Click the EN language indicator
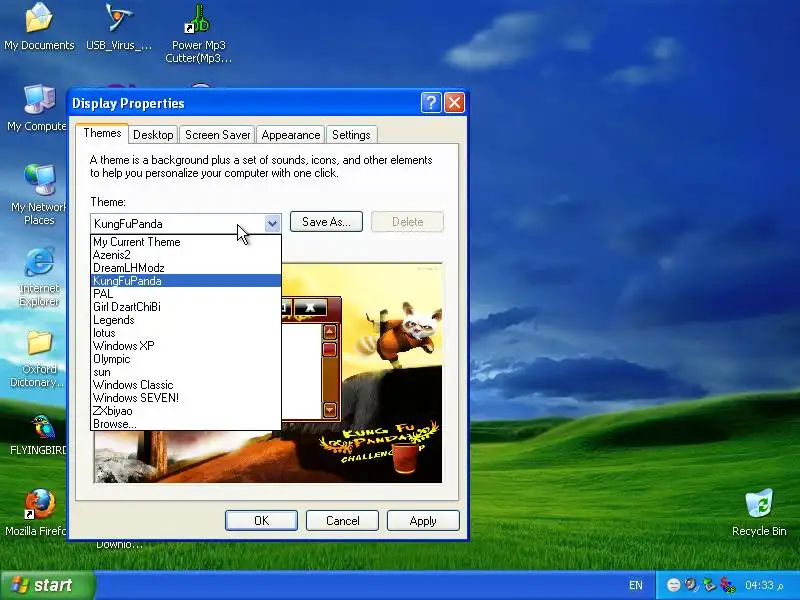 636,585
